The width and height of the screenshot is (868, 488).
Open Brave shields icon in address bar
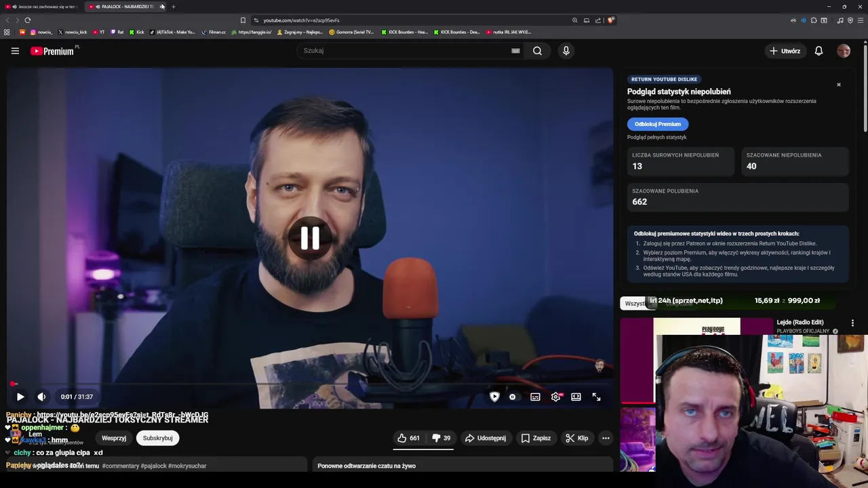(x=610, y=20)
